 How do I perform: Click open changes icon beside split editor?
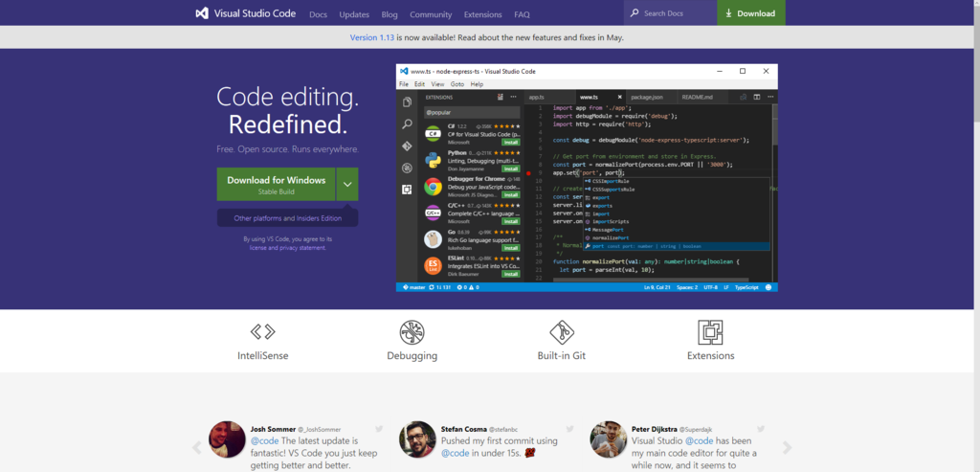click(743, 97)
